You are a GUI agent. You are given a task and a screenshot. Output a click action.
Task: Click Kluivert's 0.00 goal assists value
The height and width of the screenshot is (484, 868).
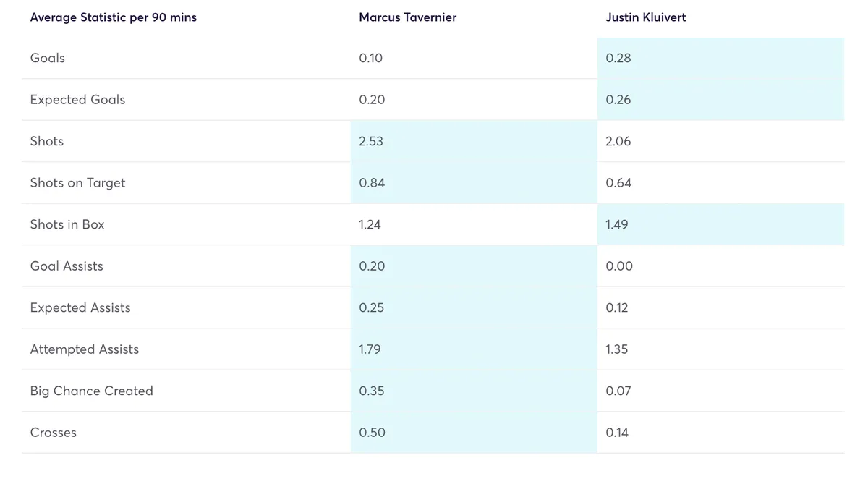618,266
